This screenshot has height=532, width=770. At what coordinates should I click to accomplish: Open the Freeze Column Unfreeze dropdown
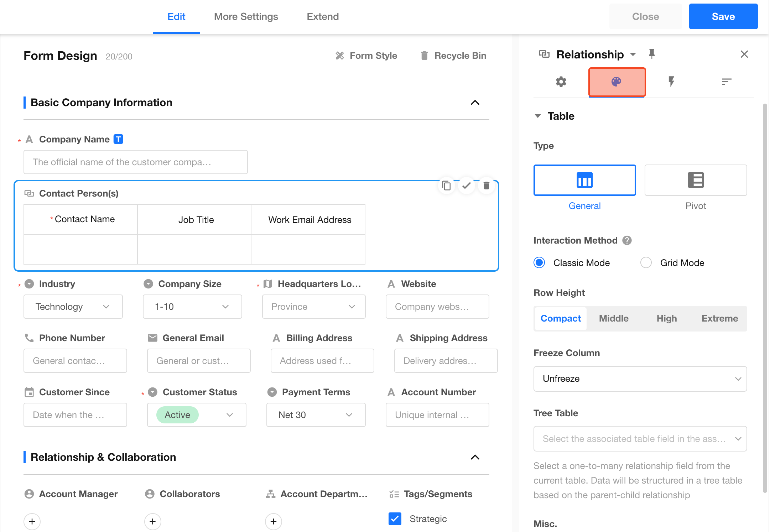[x=640, y=379]
